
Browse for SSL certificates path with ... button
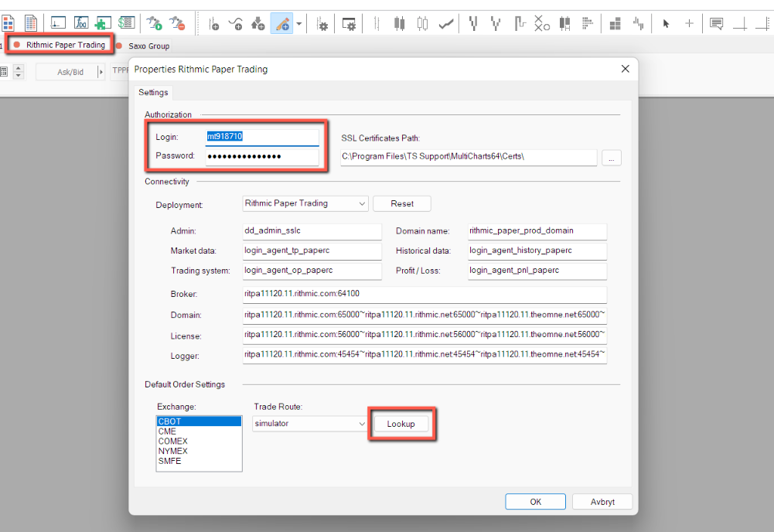click(611, 158)
